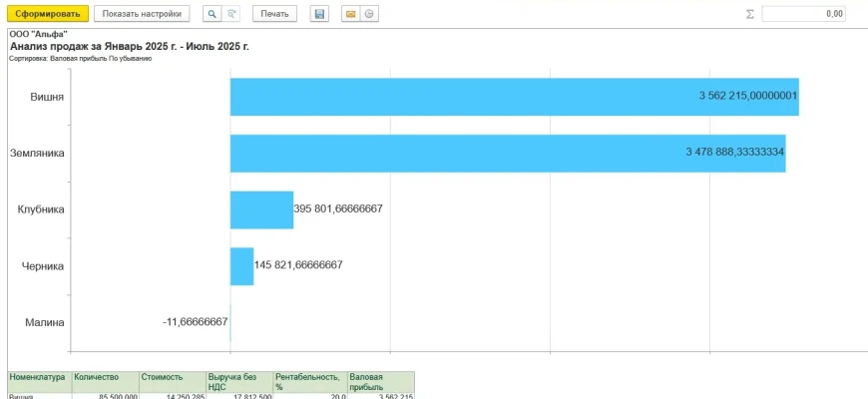This screenshot has height=399, width=868.
Task: Click the sum value field showing 0,00
Action: (x=804, y=14)
